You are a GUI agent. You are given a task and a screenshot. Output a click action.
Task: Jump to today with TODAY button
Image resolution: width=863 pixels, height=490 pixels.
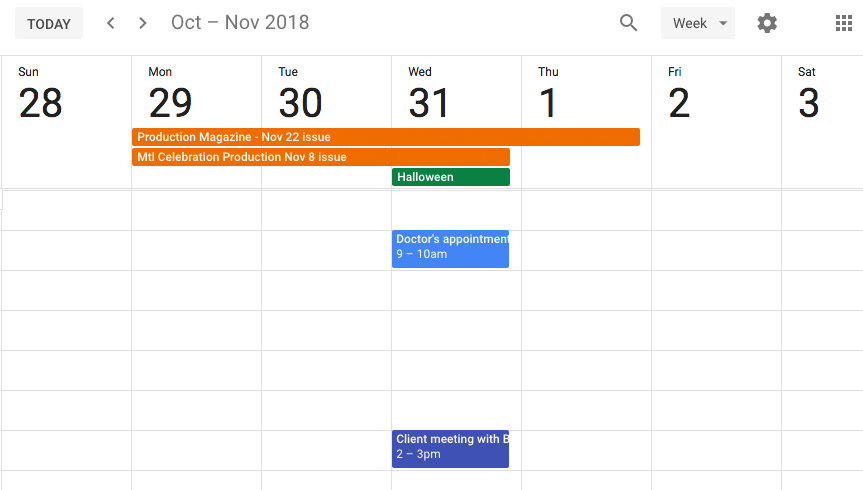click(x=49, y=23)
